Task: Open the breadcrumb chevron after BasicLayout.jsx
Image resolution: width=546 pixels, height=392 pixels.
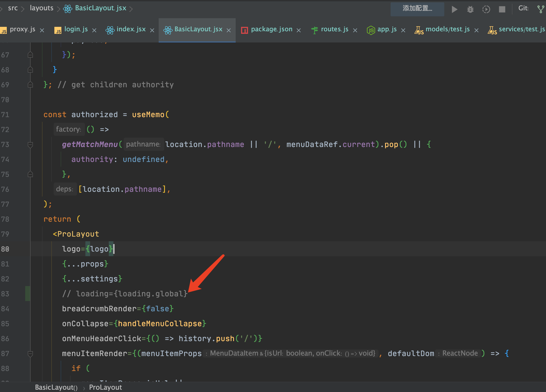Action: 131,8
